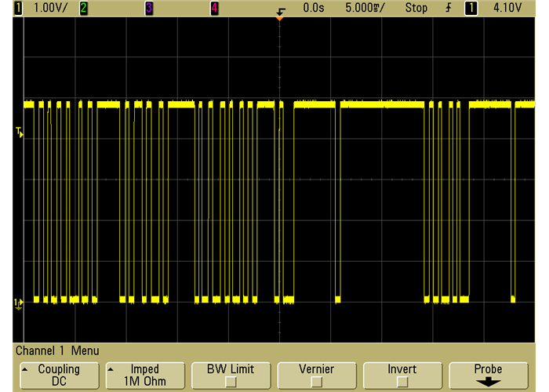The image size is (549, 392).
Task: Select the purple channel 3 indicator
Action: tap(149, 8)
